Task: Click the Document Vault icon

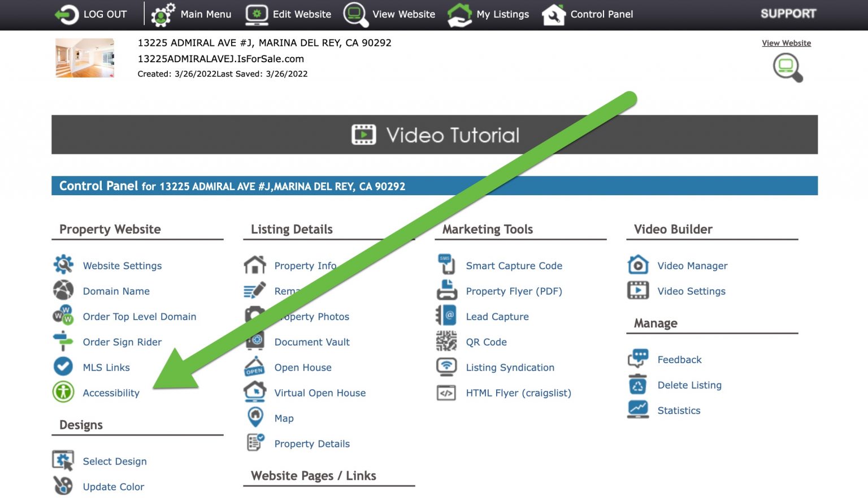Action: pos(255,342)
